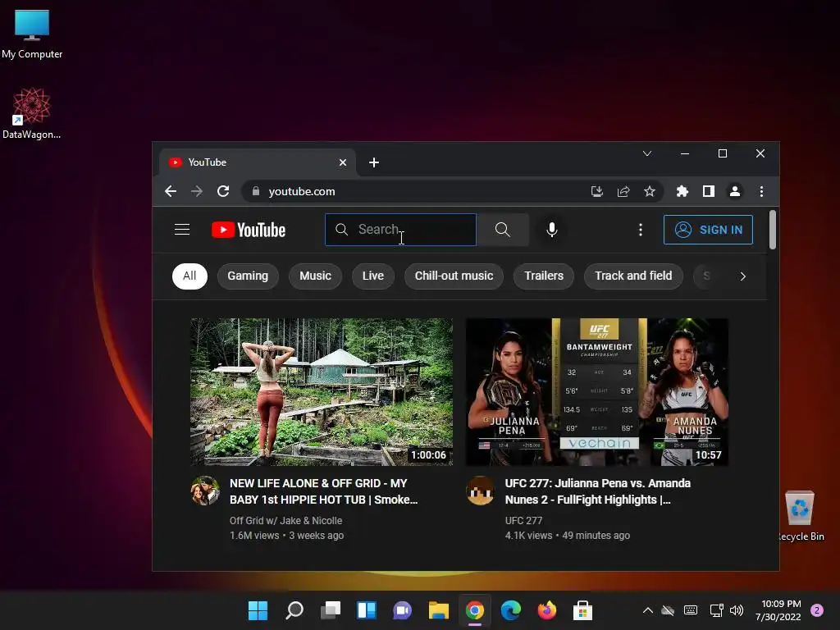Click the magnifier search button beside search box

tap(503, 230)
